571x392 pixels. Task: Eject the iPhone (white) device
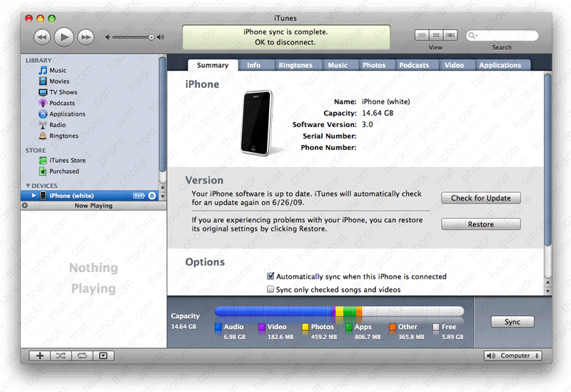tap(153, 196)
